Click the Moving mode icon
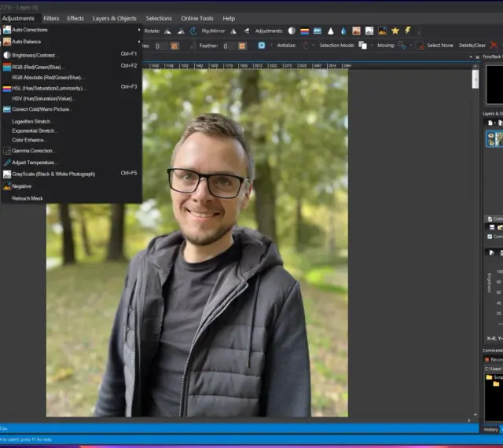Viewport: 503px width, 448px height. coord(402,46)
